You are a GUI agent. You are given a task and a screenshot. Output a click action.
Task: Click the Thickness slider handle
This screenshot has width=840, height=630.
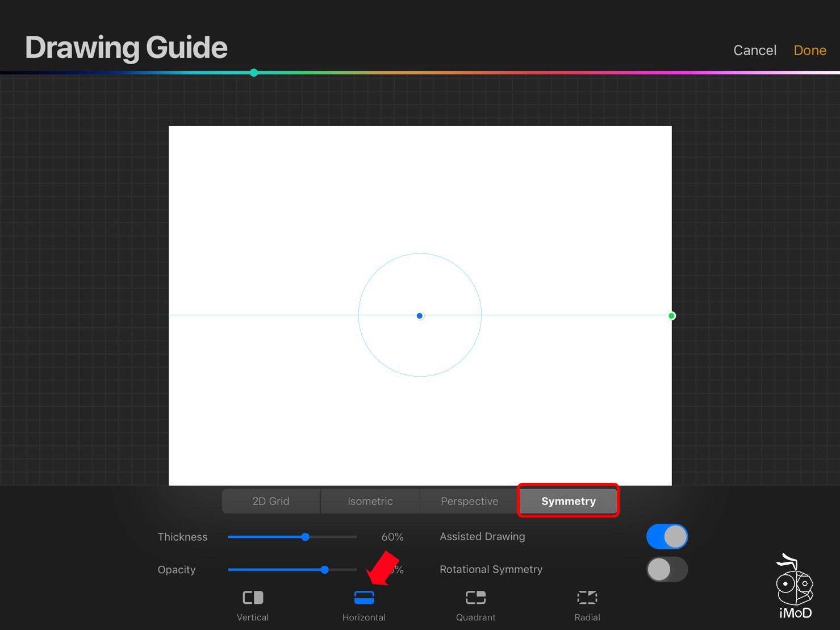point(306,537)
